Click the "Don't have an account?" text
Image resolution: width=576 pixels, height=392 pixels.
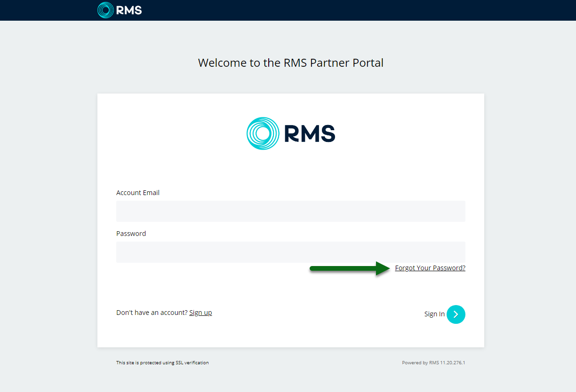point(152,313)
